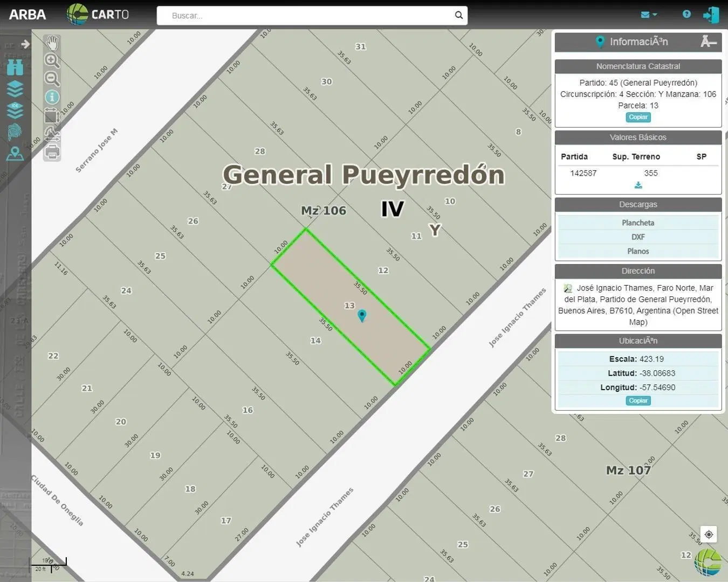The width and height of the screenshot is (728, 582).
Task: Copy the Nomenclatura Catastral data
Action: click(x=638, y=117)
